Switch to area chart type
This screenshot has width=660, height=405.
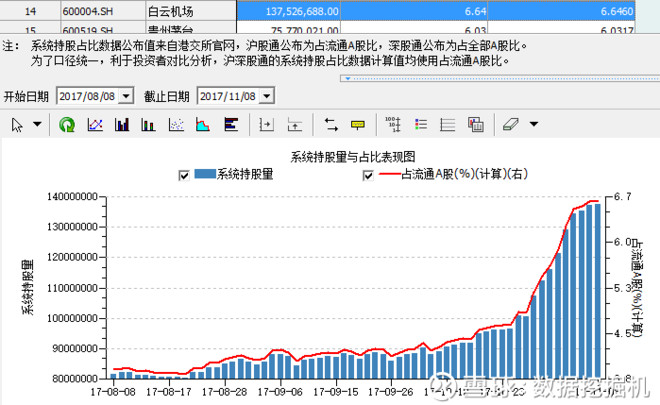[203, 125]
